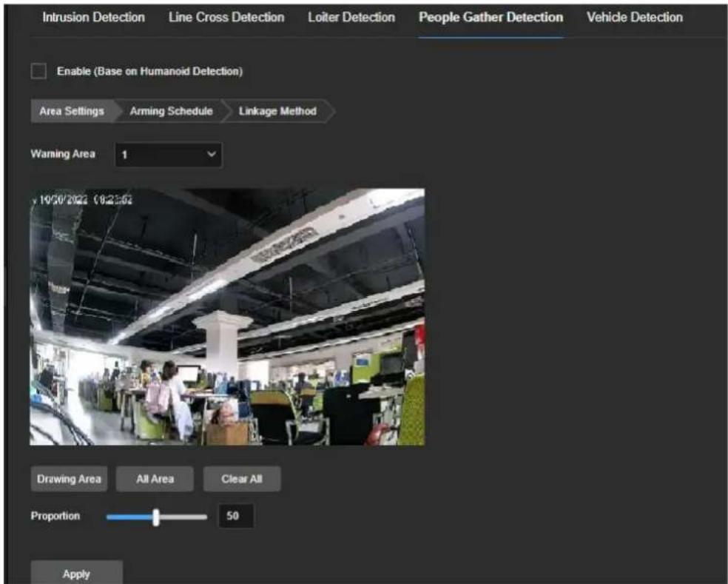Select the Area Settings step tab
Screen dimensions: 728x584
pos(72,111)
